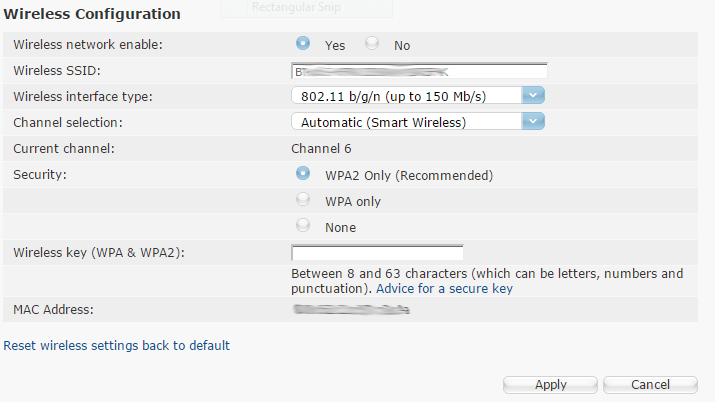The height and width of the screenshot is (402, 715).
Task: Click the faint Rectangular Snip label
Action: pyautogui.click(x=296, y=7)
